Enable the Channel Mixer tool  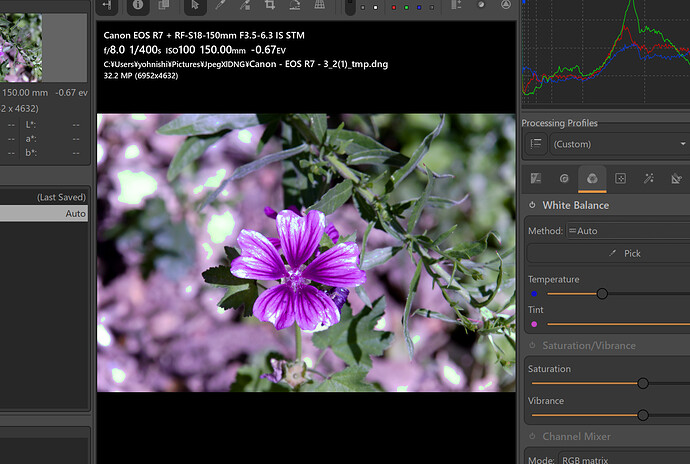click(x=531, y=437)
